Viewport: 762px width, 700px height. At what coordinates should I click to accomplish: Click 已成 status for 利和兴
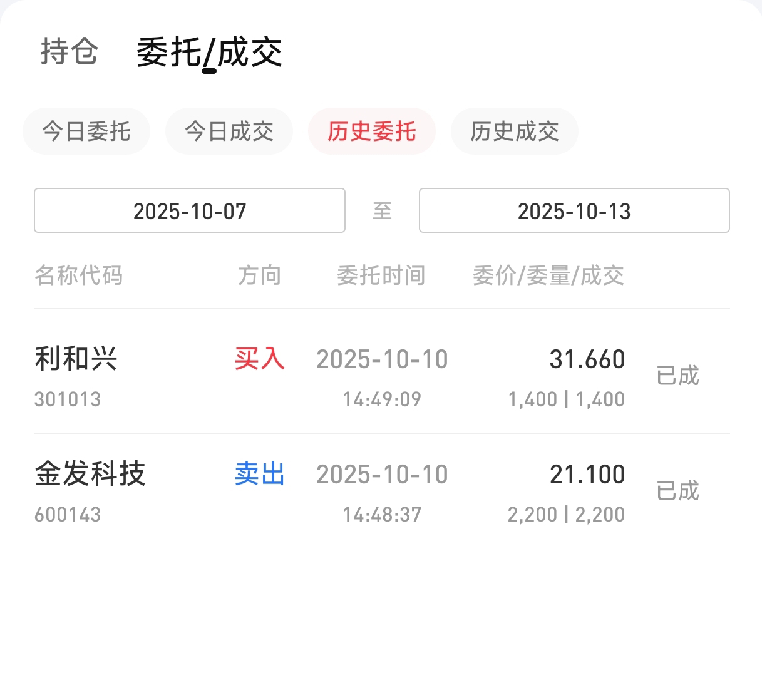point(677,376)
